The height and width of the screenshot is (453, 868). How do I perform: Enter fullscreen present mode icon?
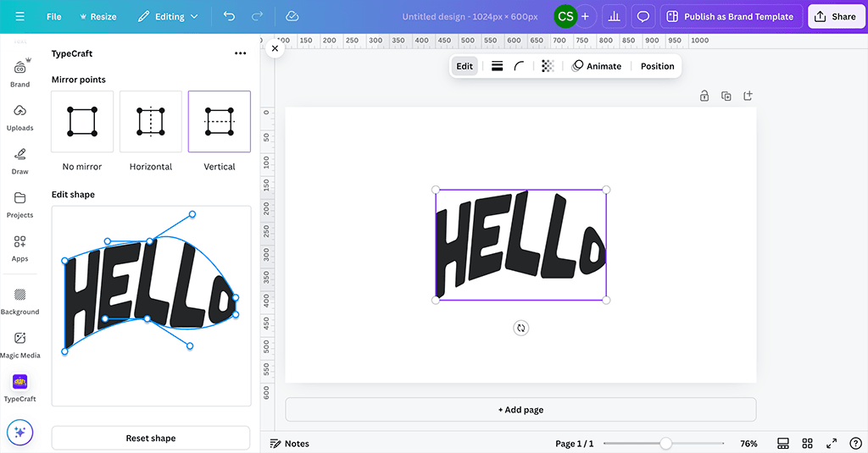point(832,444)
